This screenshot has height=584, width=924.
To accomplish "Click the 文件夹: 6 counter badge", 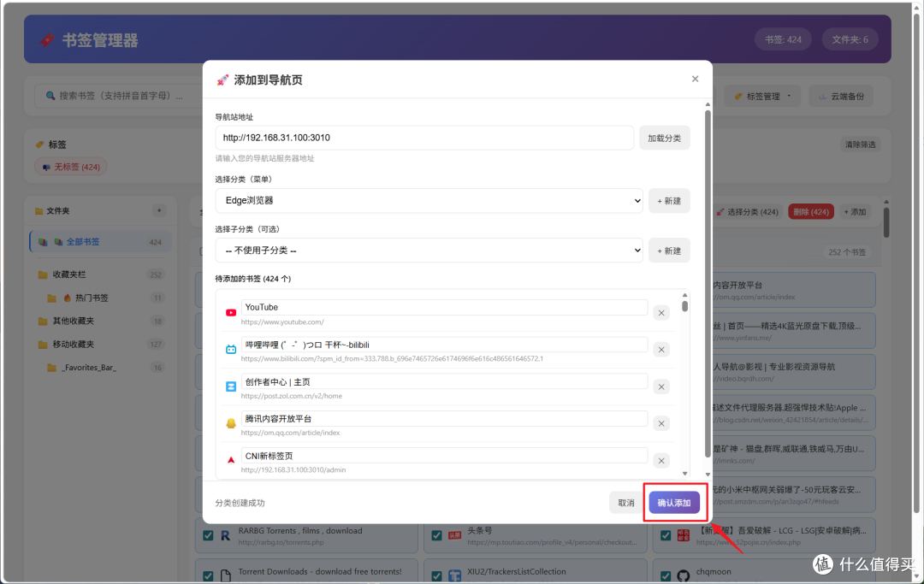I will pos(850,39).
